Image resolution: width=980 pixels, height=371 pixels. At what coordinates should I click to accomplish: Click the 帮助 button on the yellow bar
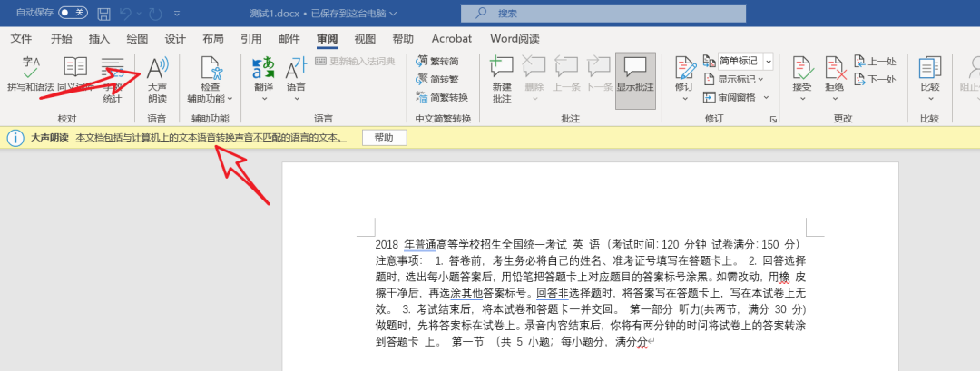[385, 138]
